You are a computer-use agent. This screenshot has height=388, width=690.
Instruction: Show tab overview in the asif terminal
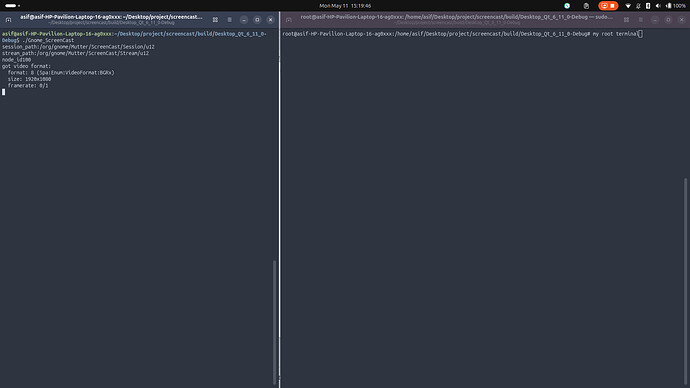[215, 20]
